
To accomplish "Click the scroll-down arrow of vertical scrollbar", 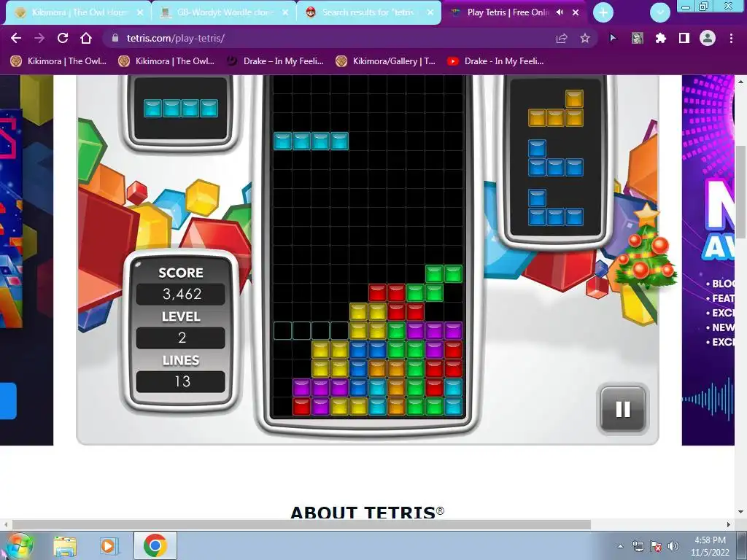I will 741,512.
